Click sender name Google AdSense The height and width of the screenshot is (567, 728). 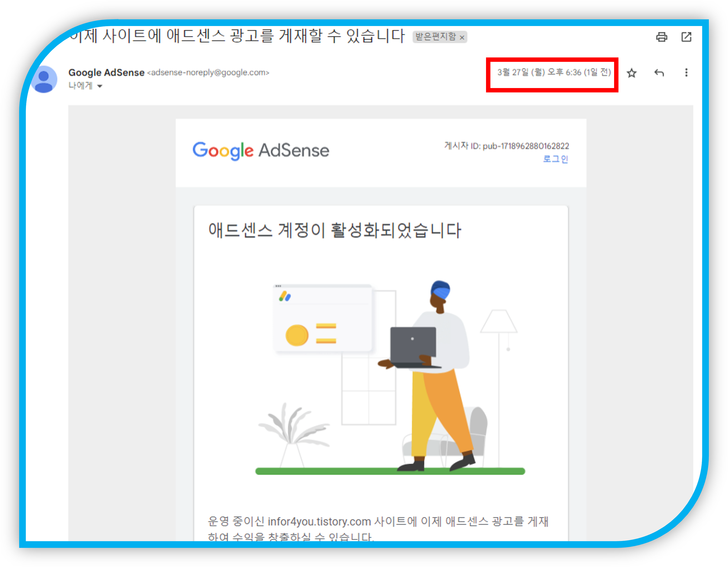pyautogui.click(x=106, y=72)
